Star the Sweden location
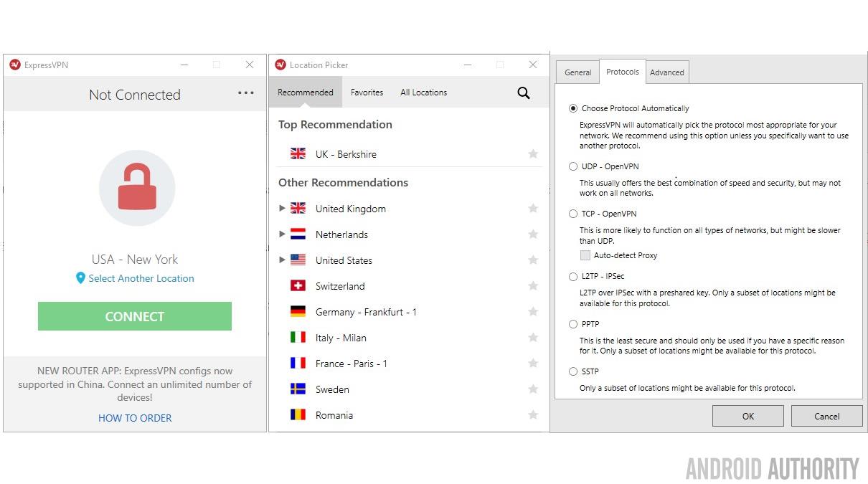This screenshot has height=484, width=868. click(533, 389)
